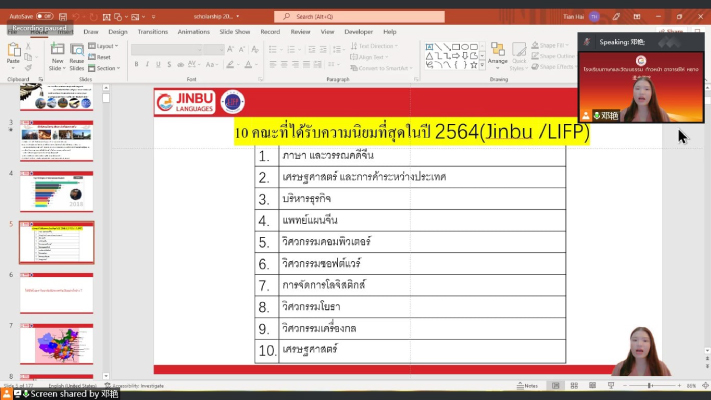
Task: Switch to Reading View icon
Action: pos(592,385)
